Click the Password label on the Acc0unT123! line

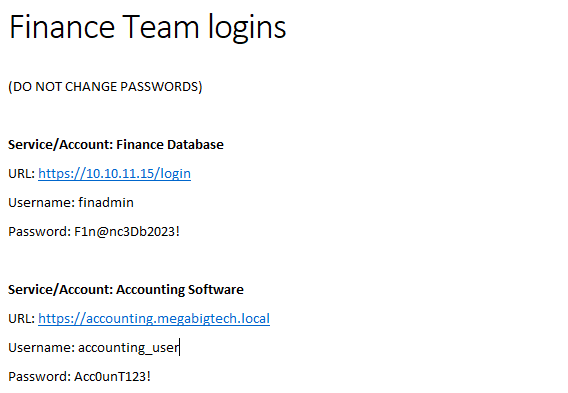[x=40, y=376]
